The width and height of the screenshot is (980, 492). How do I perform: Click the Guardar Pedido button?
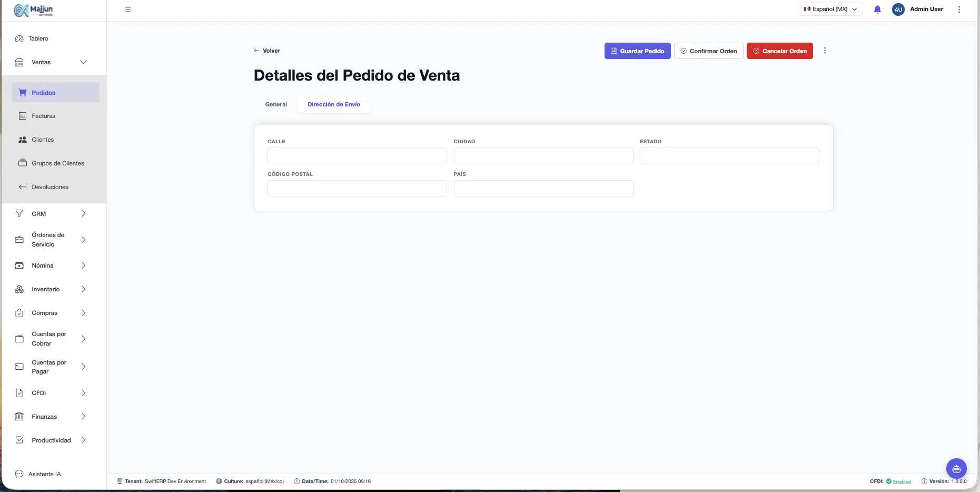tap(637, 51)
